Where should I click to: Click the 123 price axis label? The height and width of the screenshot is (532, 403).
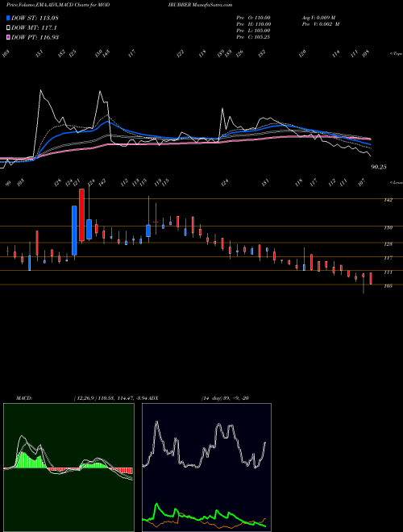pos(388,243)
